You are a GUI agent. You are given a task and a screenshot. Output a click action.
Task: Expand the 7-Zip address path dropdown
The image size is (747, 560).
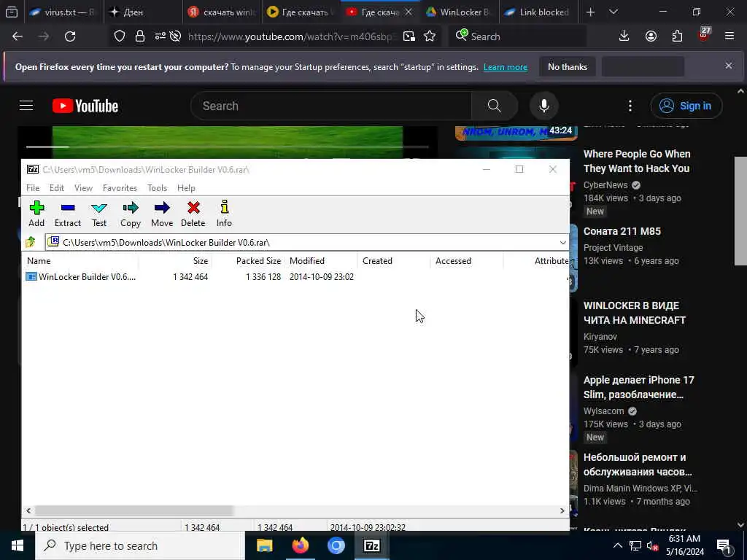click(x=562, y=242)
